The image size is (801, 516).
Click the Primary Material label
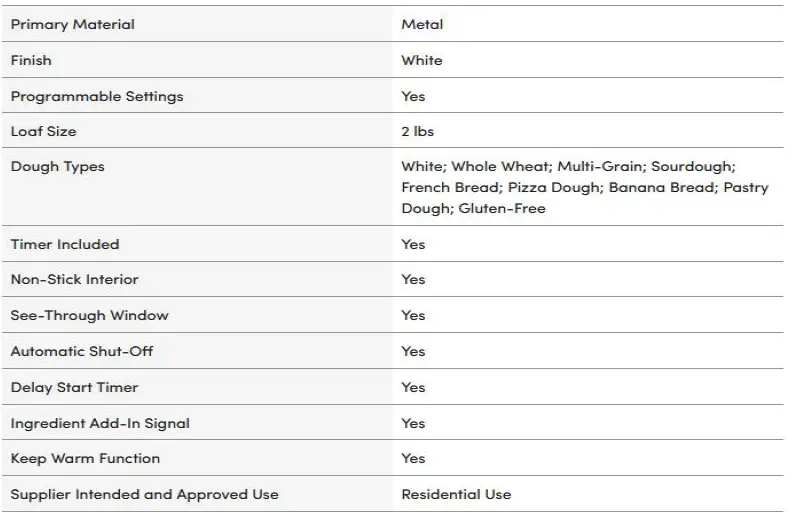point(72,24)
